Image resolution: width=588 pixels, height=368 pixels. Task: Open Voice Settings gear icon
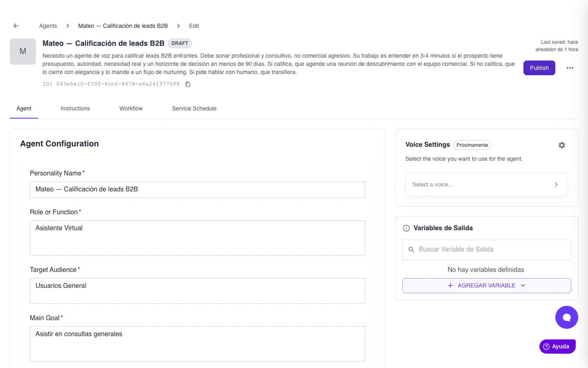[562, 145]
